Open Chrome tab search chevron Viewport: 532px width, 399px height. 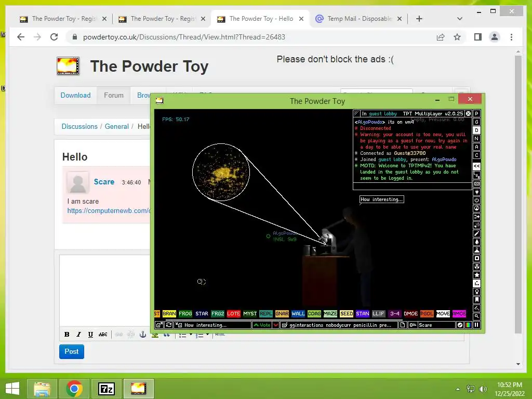[460, 19]
